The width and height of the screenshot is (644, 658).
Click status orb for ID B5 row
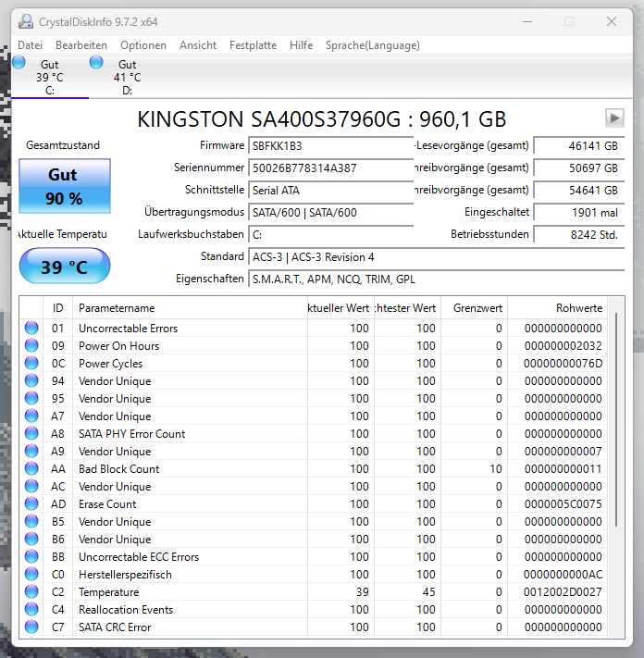31,521
